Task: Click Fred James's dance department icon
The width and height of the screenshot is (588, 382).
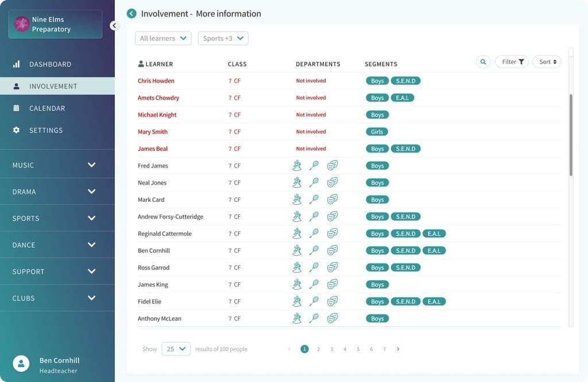Action: click(297, 166)
